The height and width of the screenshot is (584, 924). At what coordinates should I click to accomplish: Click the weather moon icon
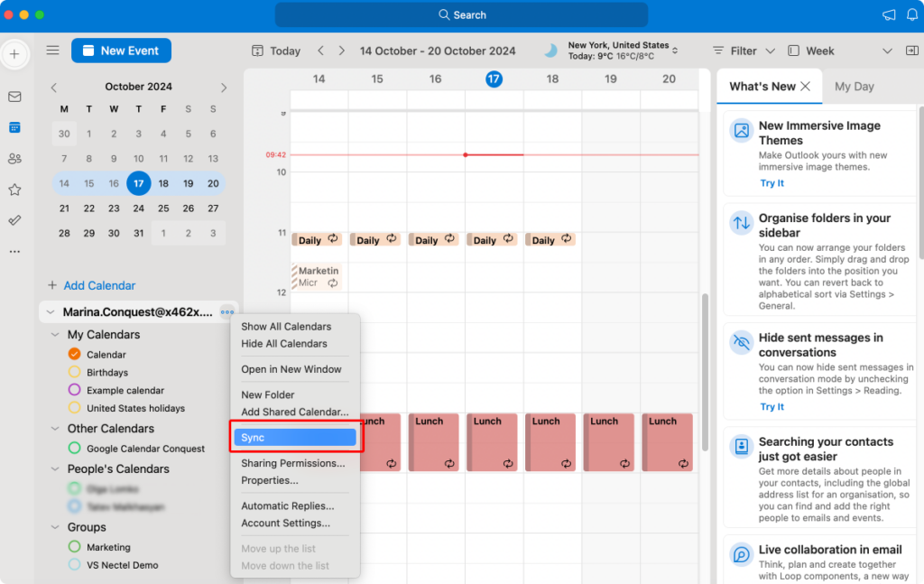tap(550, 51)
